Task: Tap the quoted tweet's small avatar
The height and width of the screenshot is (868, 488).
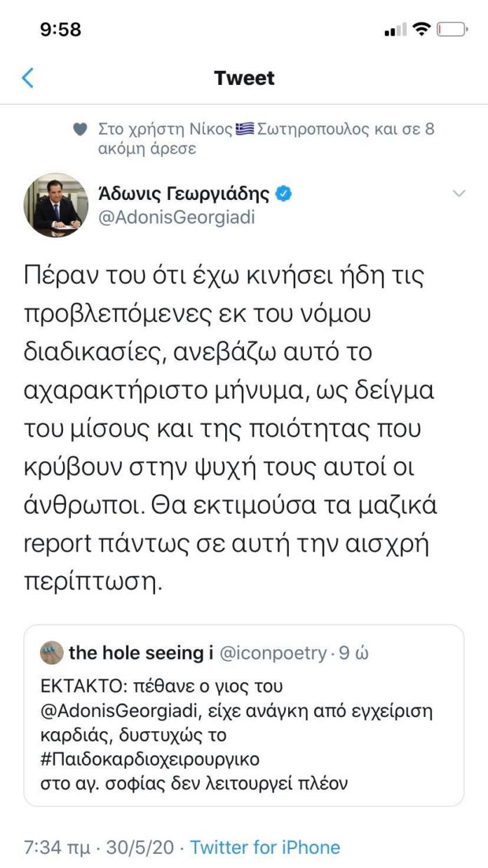Action: 51,653
